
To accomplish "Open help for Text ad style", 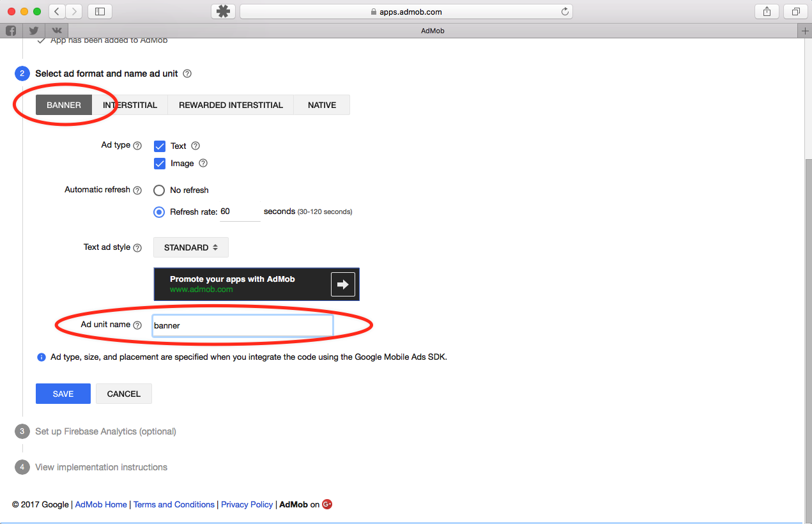I will click(137, 247).
